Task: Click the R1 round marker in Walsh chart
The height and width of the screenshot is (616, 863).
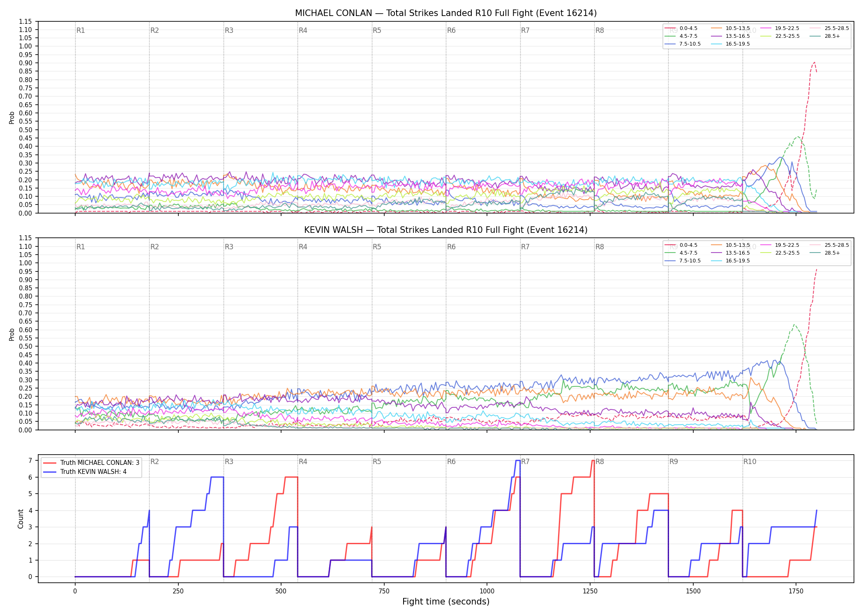Action: pos(81,247)
